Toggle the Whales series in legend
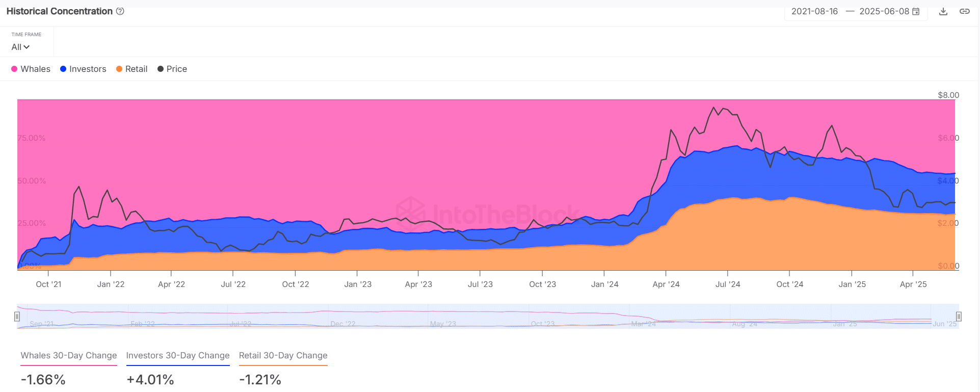Screen dimensions: 980x392 click(x=31, y=69)
